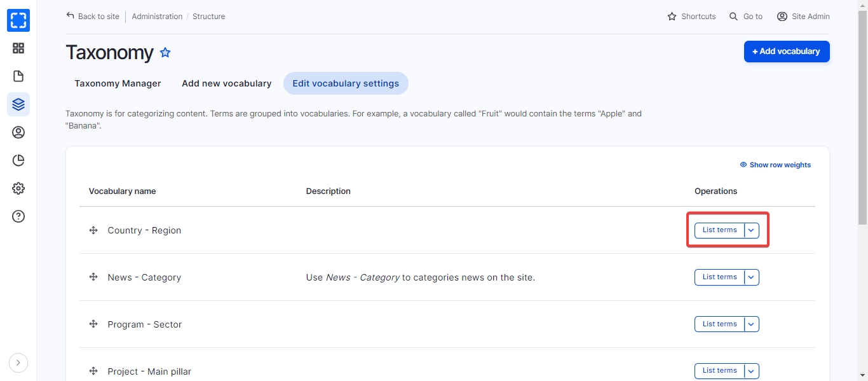Click the Back to site link
The height and width of the screenshot is (381, 868).
(93, 17)
